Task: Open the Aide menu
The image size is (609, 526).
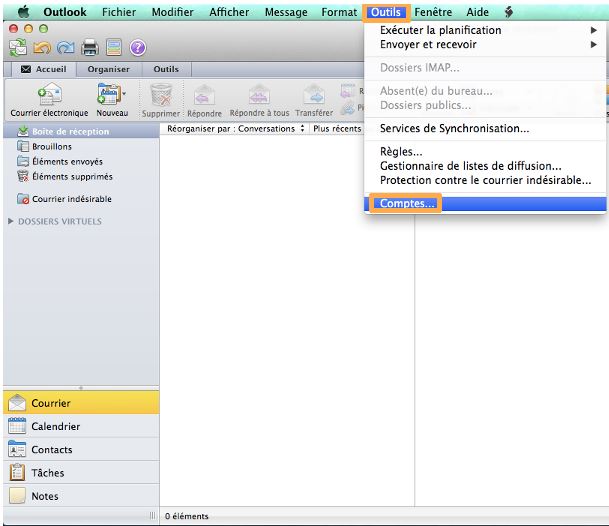Action: (477, 12)
